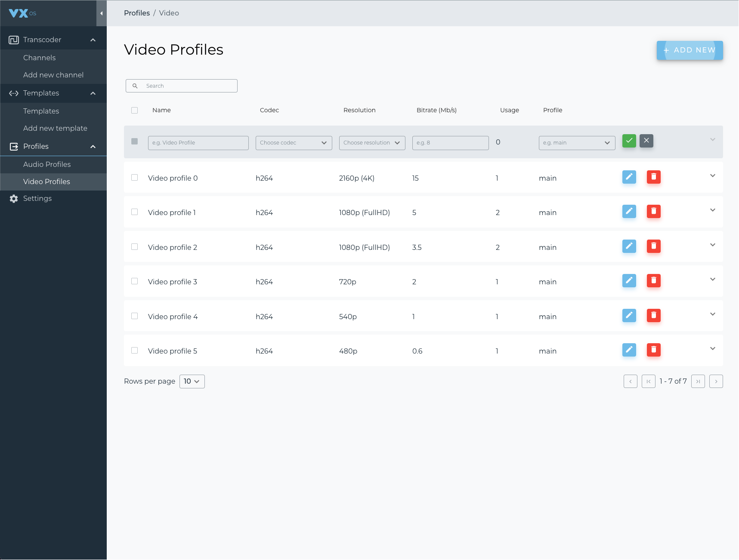The width and height of the screenshot is (739, 560).
Task: Delete Video profile 4 with trash icon
Action: [654, 316]
